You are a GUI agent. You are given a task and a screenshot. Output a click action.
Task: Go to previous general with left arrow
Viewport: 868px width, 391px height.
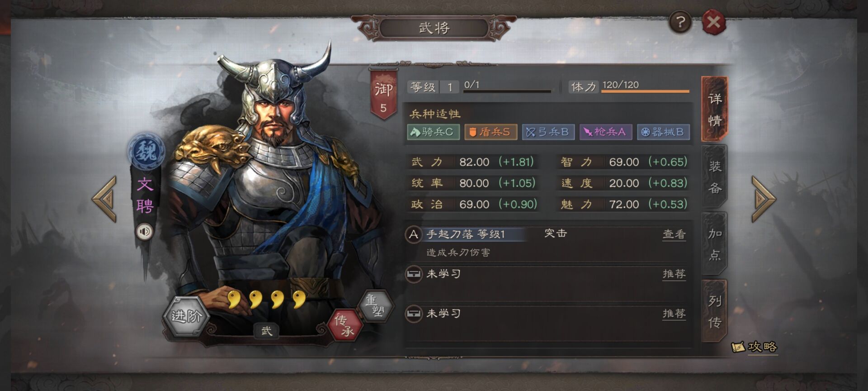[x=105, y=199]
